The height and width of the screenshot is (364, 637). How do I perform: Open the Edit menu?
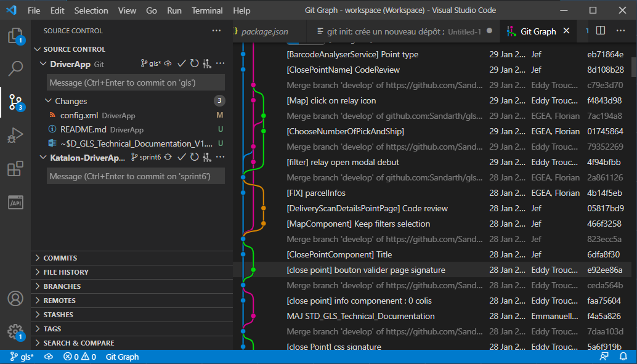[57, 10]
